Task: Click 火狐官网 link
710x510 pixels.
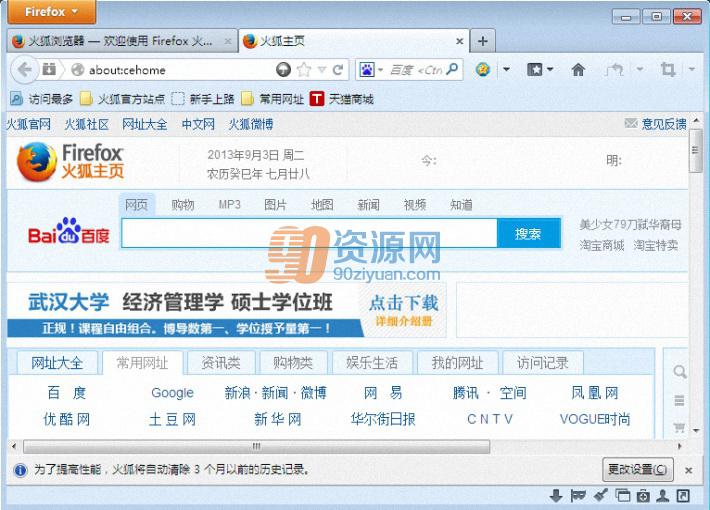Action: click(29, 124)
